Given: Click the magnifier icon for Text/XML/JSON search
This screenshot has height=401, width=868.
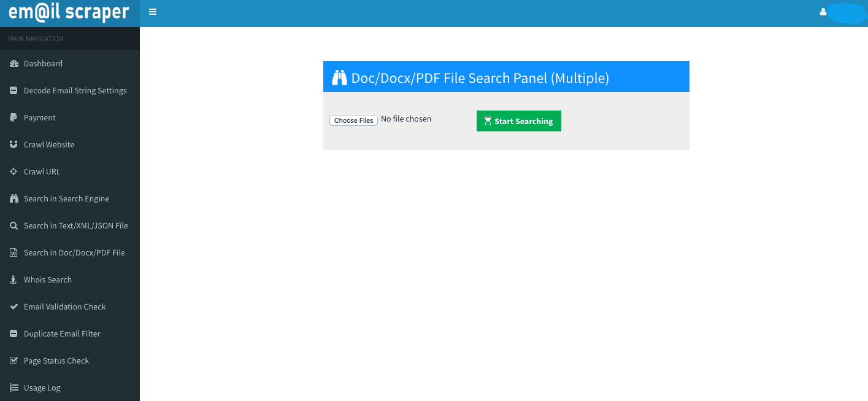Looking at the screenshot, I should (13, 226).
